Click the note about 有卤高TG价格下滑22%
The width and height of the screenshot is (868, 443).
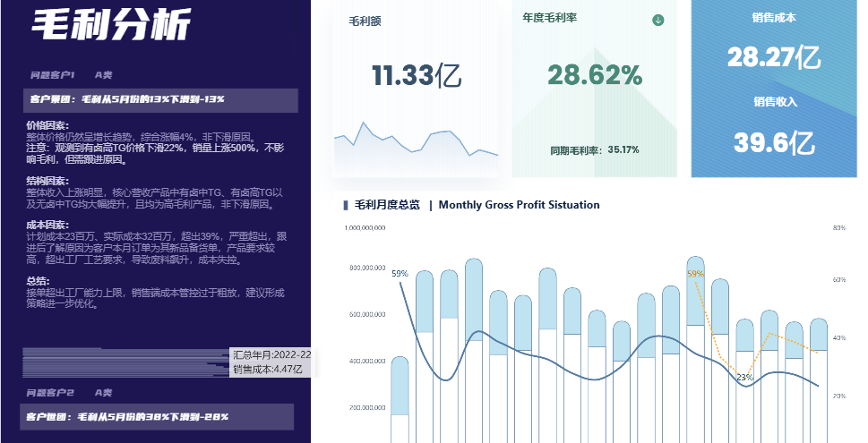pyautogui.click(x=155, y=154)
